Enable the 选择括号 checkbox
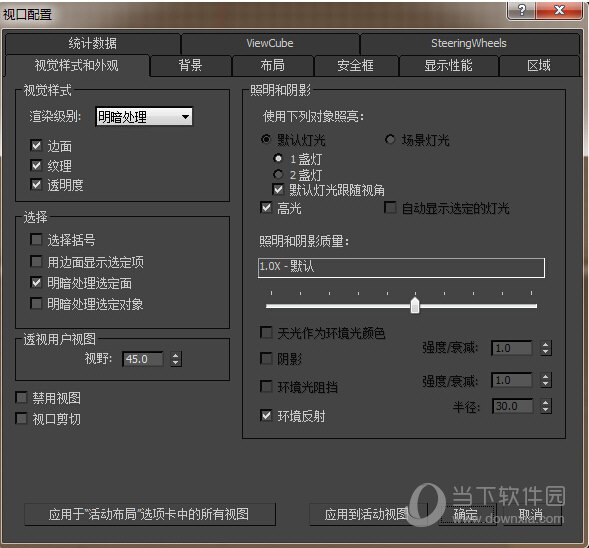Screen dimensions: 589x548 (x=36, y=240)
